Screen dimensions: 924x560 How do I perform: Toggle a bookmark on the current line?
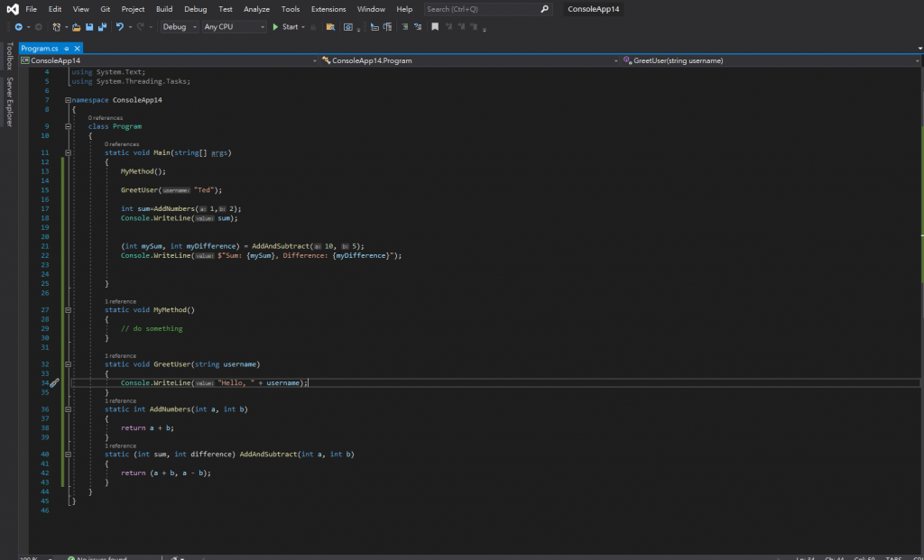435,27
